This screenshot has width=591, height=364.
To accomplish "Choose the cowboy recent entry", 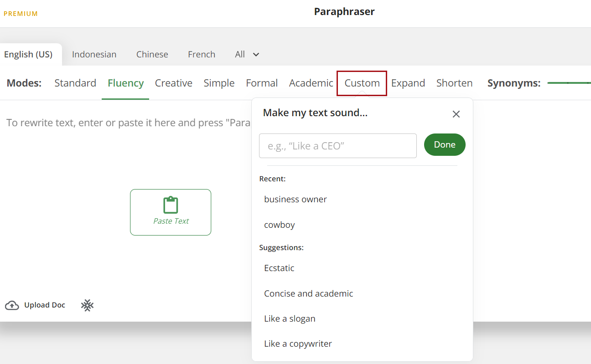I will click(x=280, y=225).
